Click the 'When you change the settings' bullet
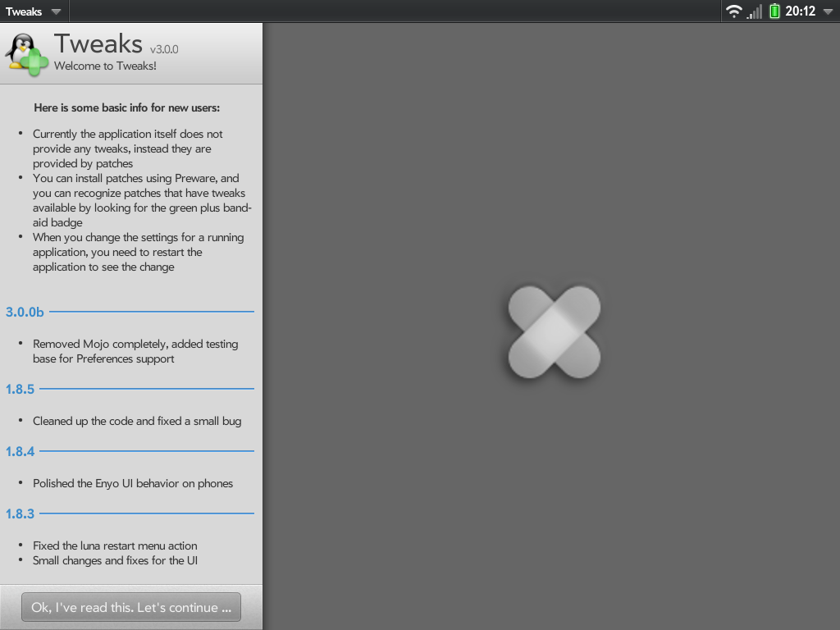The height and width of the screenshot is (630, 840). click(x=138, y=252)
